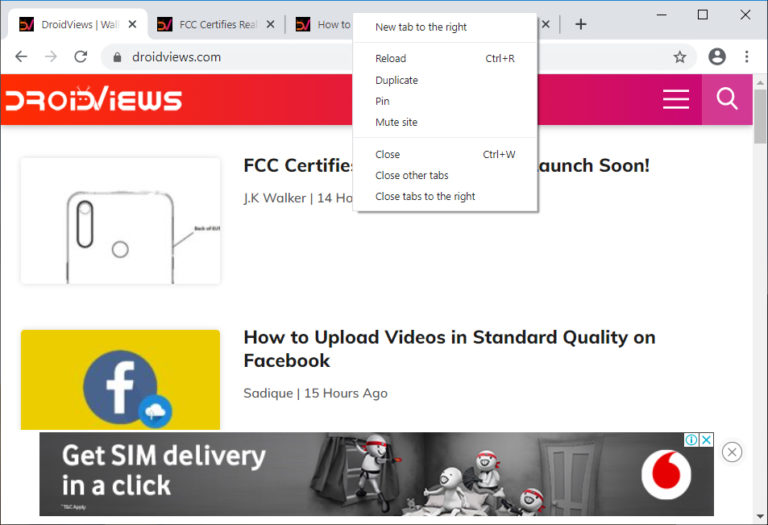Click author J.K Walker byline
This screenshot has width=768, height=525.
coord(275,198)
